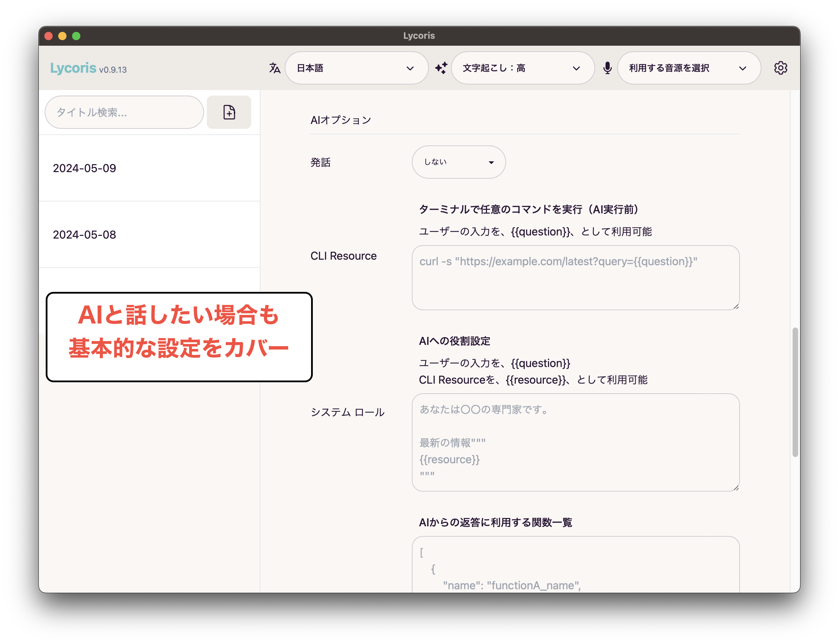The height and width of the screenshot is (644, 839).
Task: Create a new note with document-plus button
Action: pyautogui.click(x=229, y=112)
